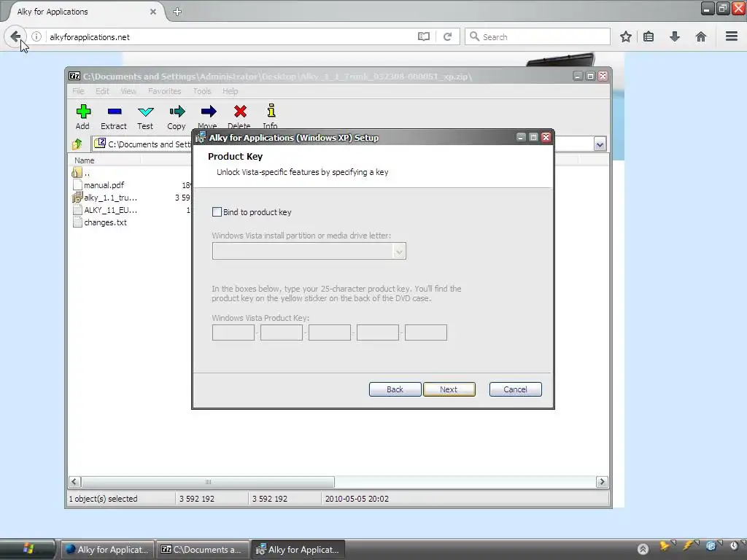Viewport: 747px width, 560px height.
Task: Show bookmarks list icon in browser
Action: pos(649,36)
